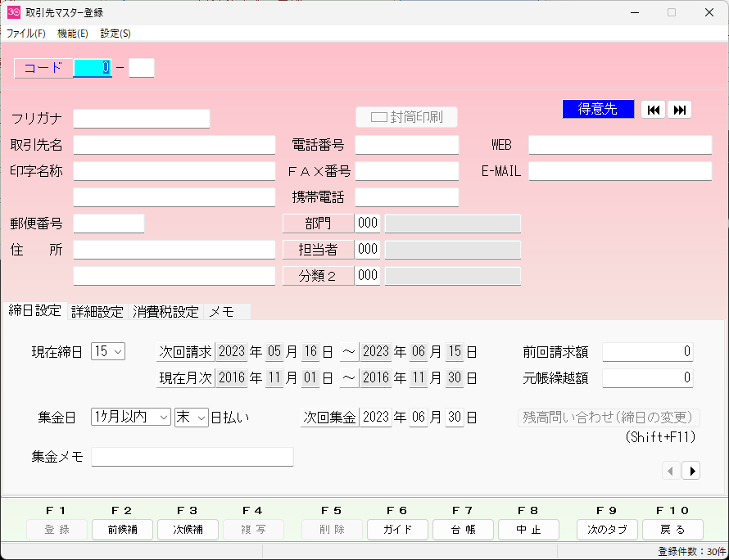
Task: Click the 得意先 button
Action: 598,109
